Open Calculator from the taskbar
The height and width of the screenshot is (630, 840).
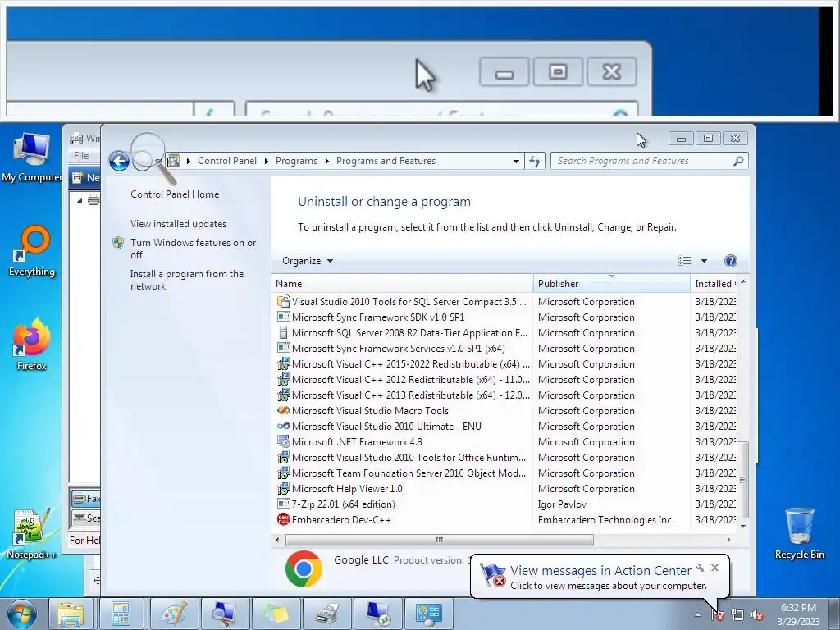coord(121,614)
